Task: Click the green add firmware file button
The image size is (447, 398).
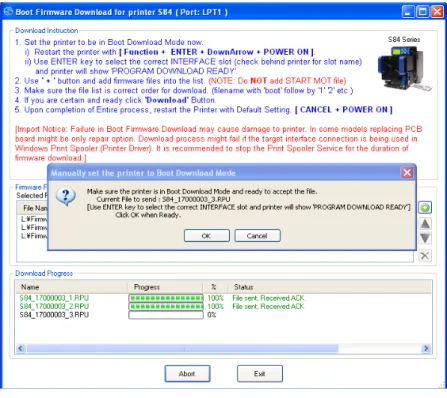Action: pos(425,208)
